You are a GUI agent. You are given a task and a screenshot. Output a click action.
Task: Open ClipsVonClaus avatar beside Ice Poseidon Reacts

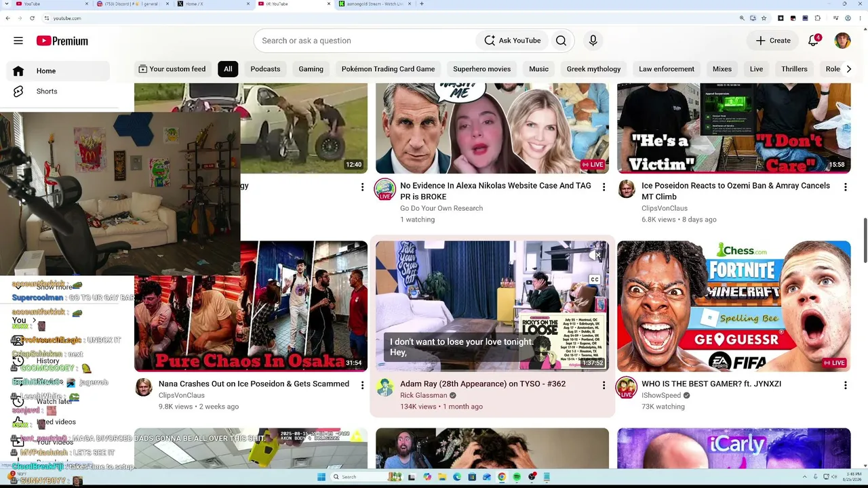pos(627,189)
